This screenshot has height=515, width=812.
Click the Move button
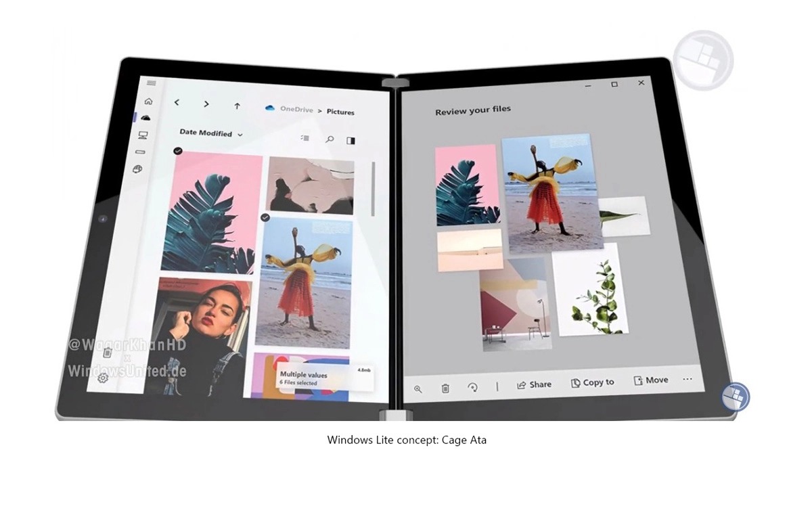click(x=651, y=380)
